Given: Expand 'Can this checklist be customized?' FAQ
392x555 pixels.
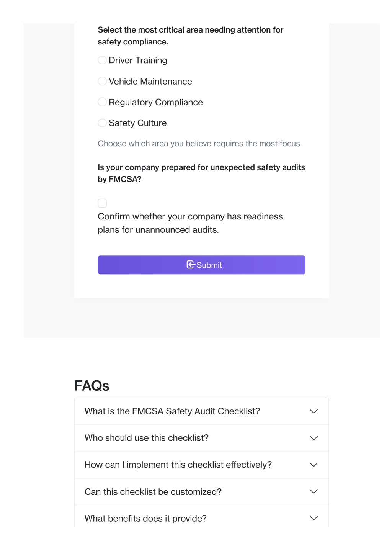Looking at the screenshot, I should click(201, 492).
